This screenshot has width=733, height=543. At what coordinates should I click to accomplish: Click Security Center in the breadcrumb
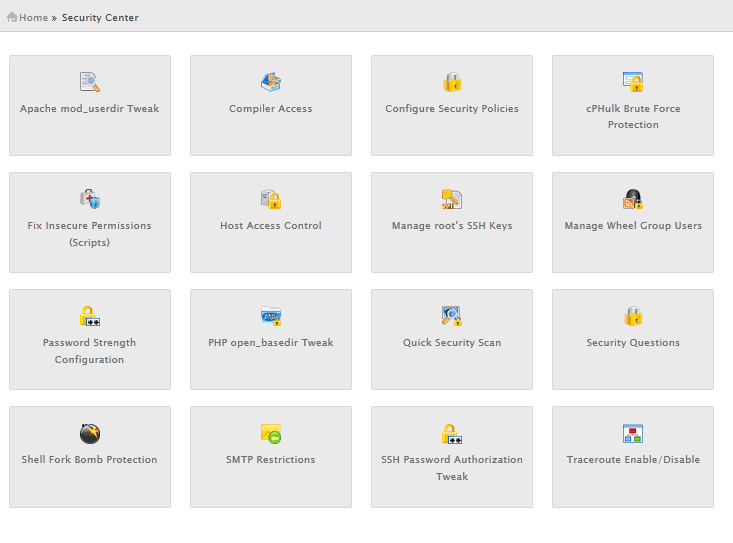[x=100, y=18]
